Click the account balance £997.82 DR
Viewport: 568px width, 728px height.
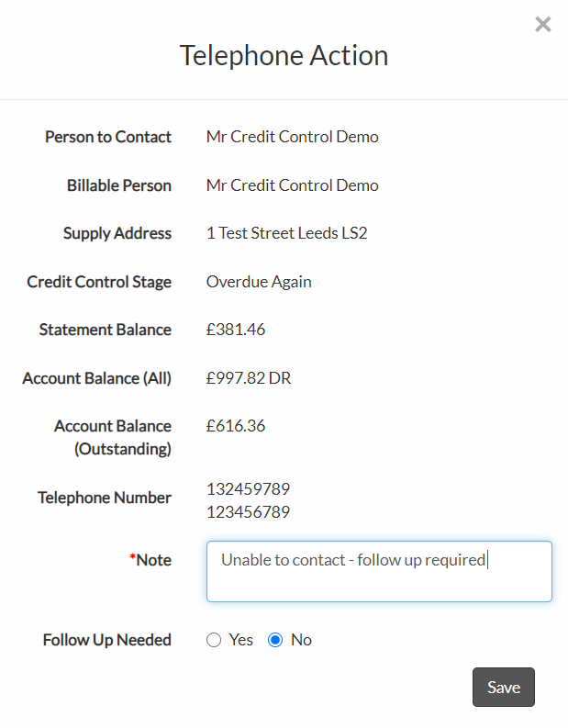point(249,378)
